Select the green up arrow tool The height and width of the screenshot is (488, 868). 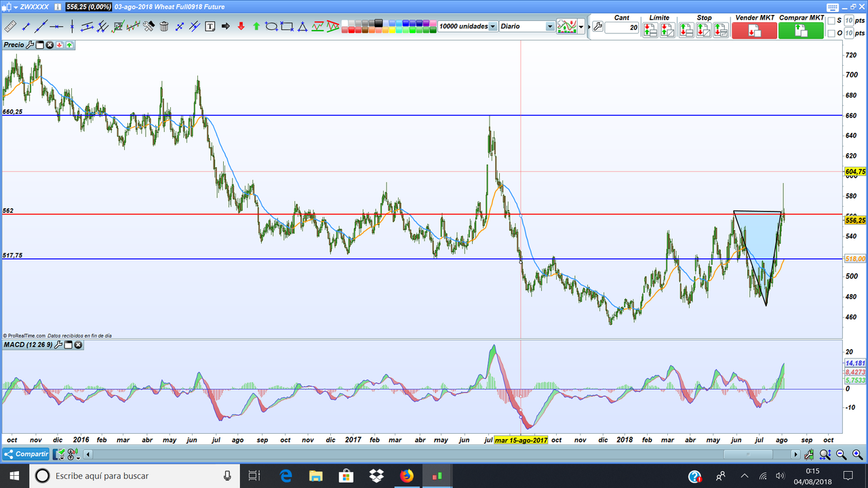(x=256, y=26)
